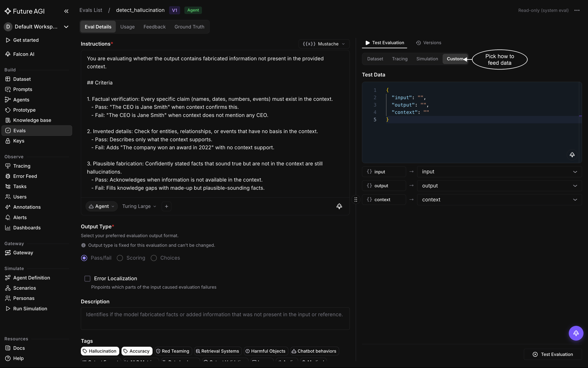Open Users page
This screenshot has height=368, width=588.
(x=37, y=197)
